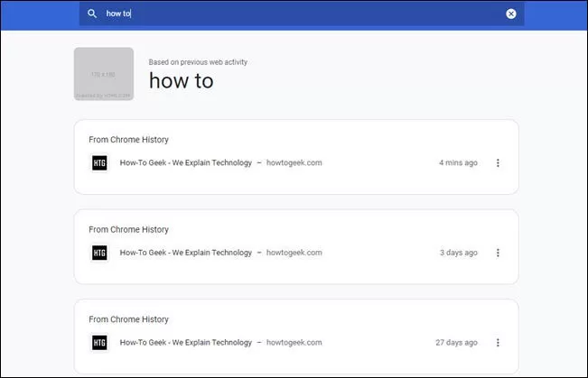The image size is (588, 378).
Task: Click howtogeek.com URL in the 27 days ago entry
Action: coord(294,343)
